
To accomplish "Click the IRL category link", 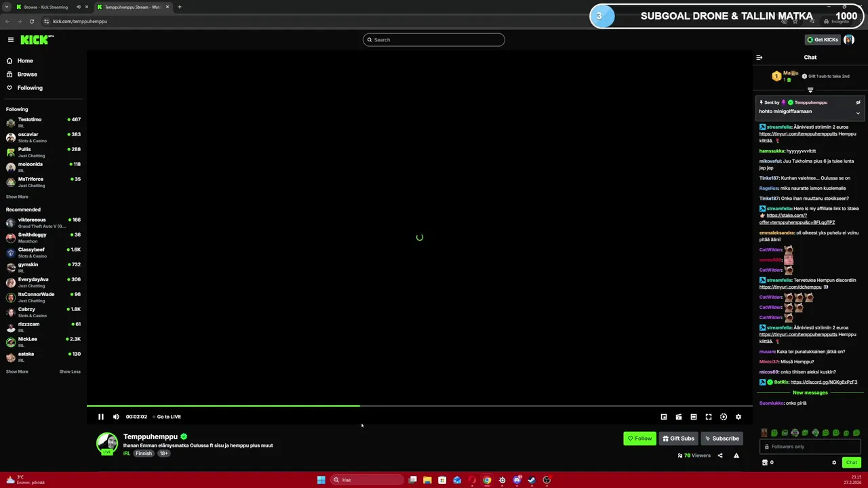I will tap(127, 453).
